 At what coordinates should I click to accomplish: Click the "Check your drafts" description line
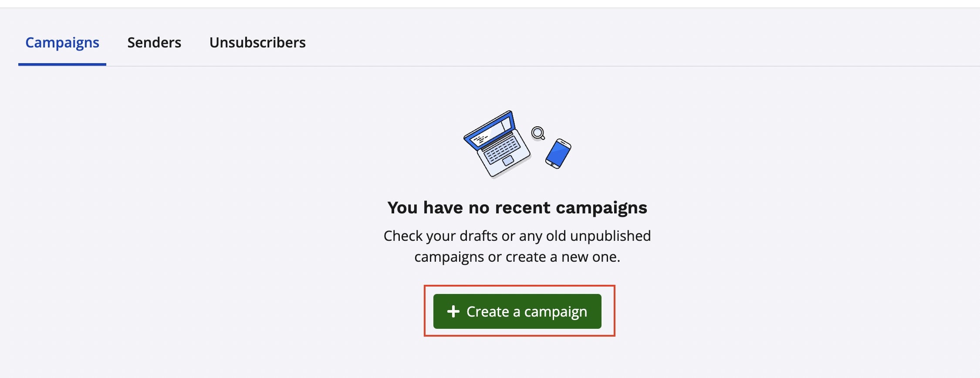point(517,236)
